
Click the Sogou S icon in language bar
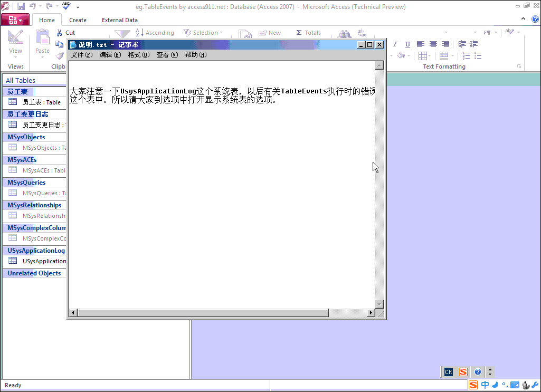point(463,372)
